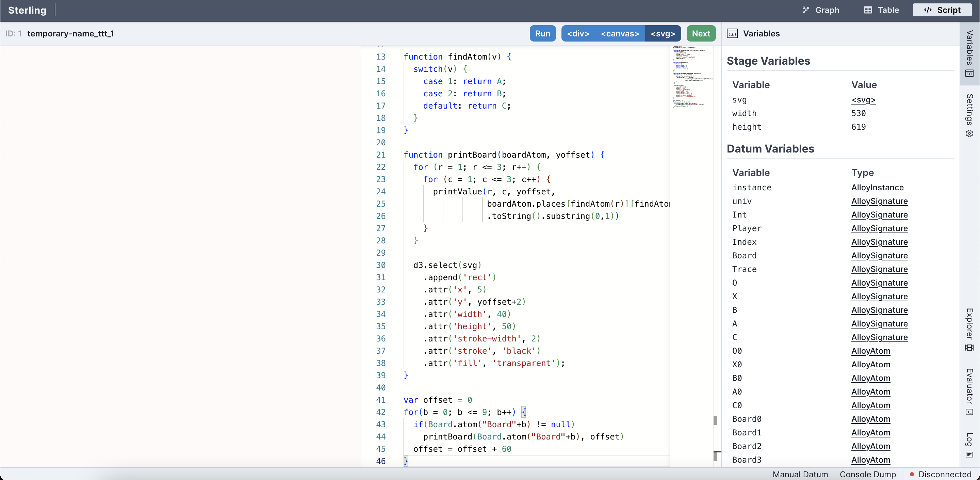The width and height of the screenshot is (980, 480).
Task: Click AlloySig link for Trace
Action: [879, 269]
